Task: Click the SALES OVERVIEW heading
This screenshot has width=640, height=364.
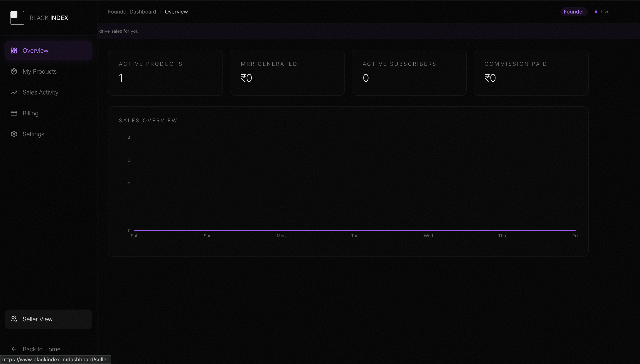Action: [x=148, y=121]
